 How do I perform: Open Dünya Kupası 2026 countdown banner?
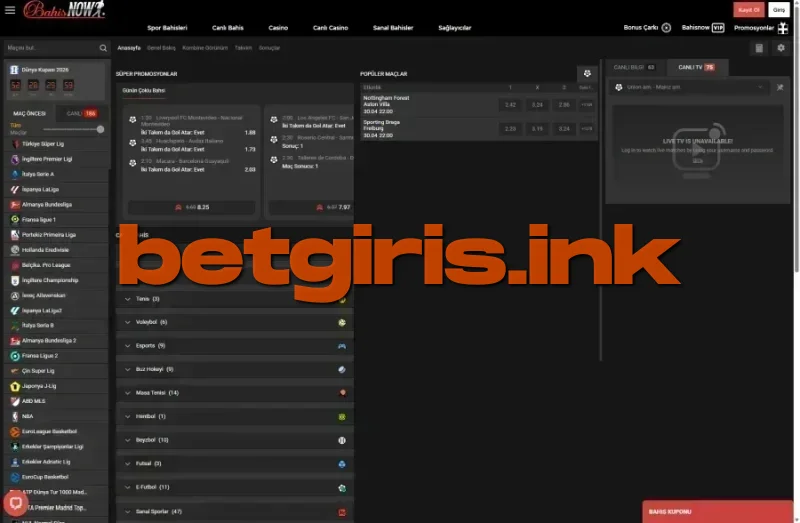pyautogui.click(x=56, y=81)
